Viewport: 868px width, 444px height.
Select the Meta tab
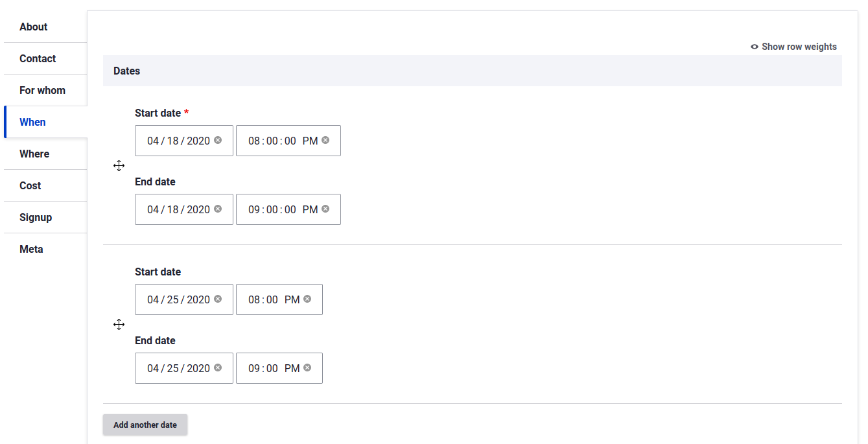30,249
